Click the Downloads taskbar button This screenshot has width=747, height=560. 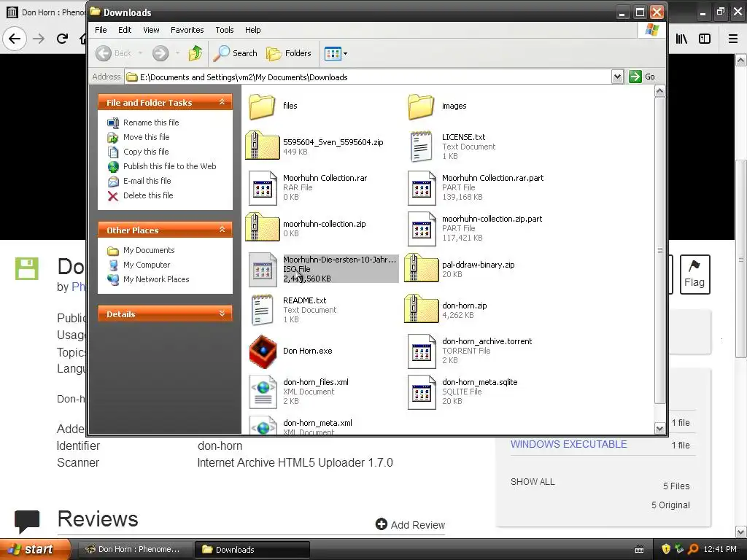(252, 549)
